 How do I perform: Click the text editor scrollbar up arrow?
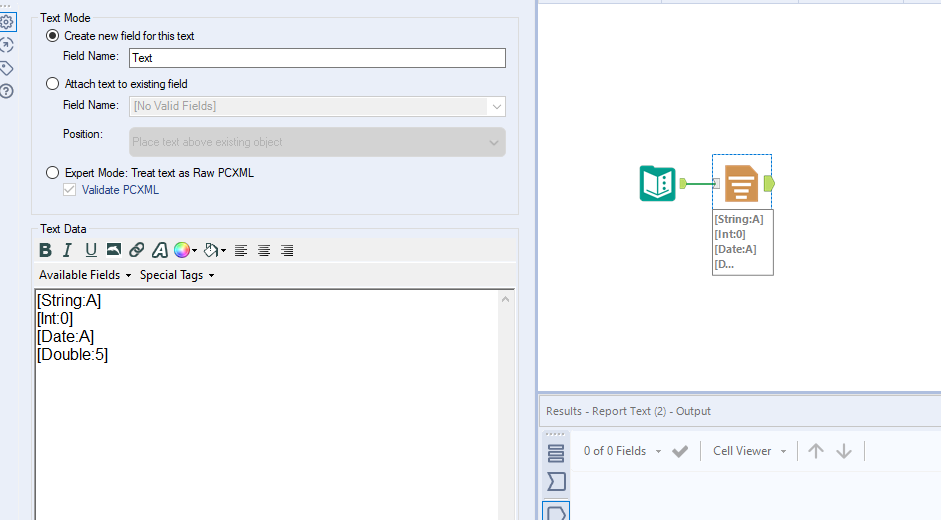[x=505, y=299]
